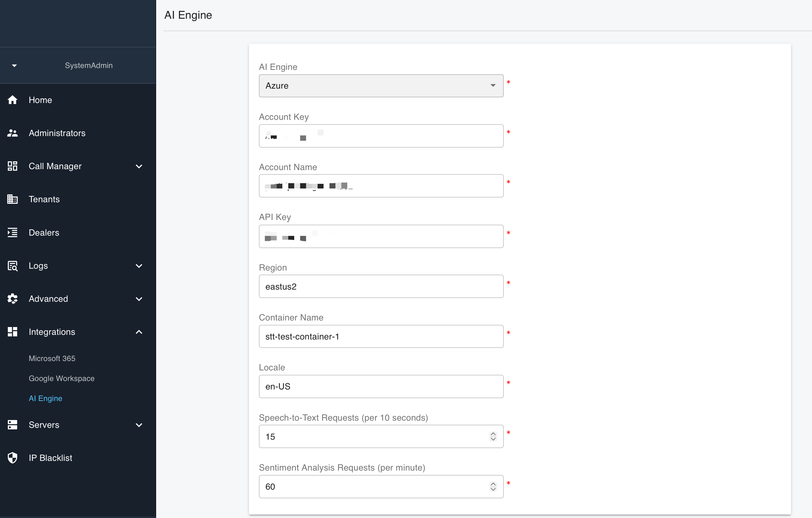The height and width of the screenshot is (518, 812).
Task: Click into the Container Name field
Action: click(x=381, y=336)
